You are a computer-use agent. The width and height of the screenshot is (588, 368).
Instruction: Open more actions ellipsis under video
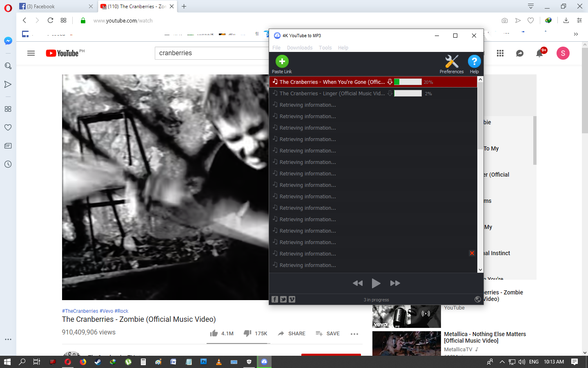(354, 334)
